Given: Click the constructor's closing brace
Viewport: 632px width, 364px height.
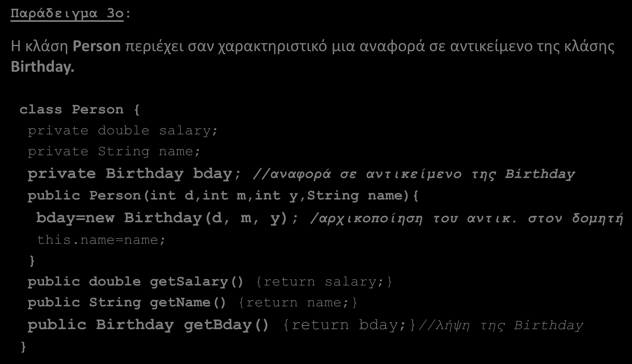Looking at the screenshot, I should coord(32,261).
